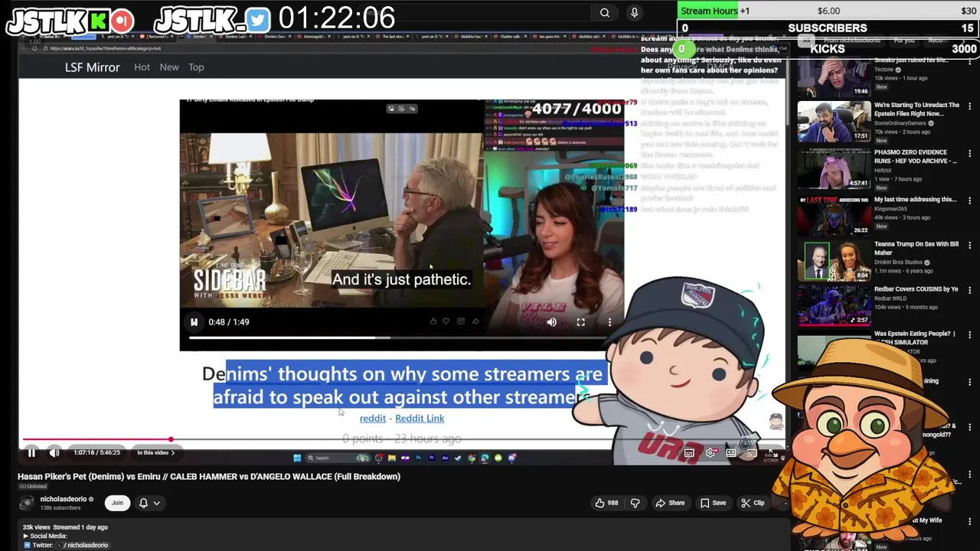The width and height of the screenshot is (980, 551).
Task: Open the Top tab on LSF Mirror
Action: 196,67
